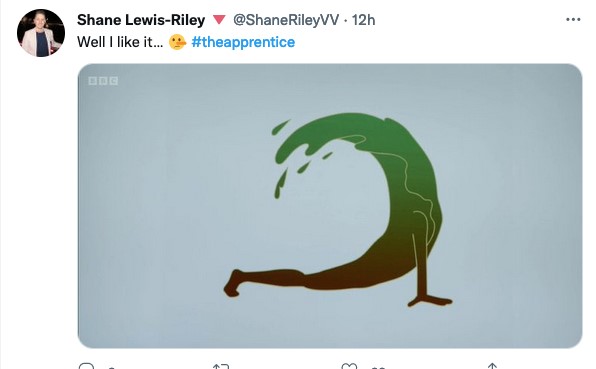The image size is (596, 369).
Task: Open the share arrow icon below the image
Action: [492, 366]
